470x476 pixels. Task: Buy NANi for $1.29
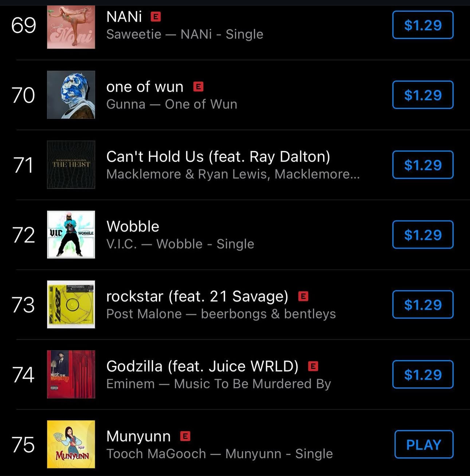pos(423,25)
